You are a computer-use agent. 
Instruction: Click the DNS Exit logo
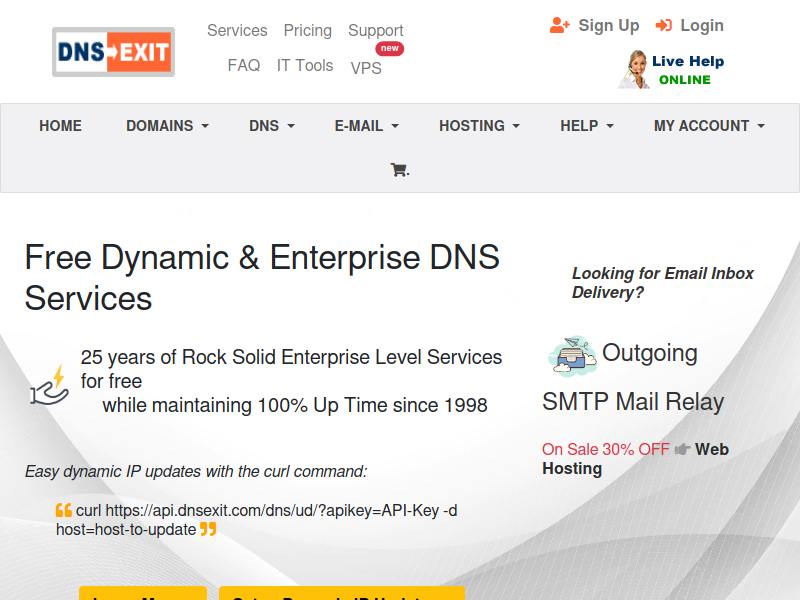pos(113,52)
